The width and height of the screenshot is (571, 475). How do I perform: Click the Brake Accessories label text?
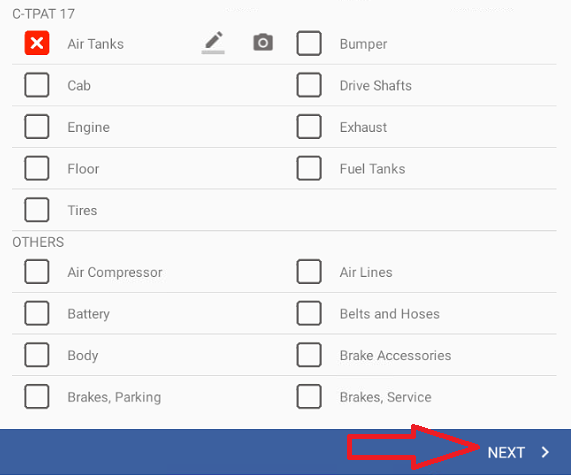395,355
